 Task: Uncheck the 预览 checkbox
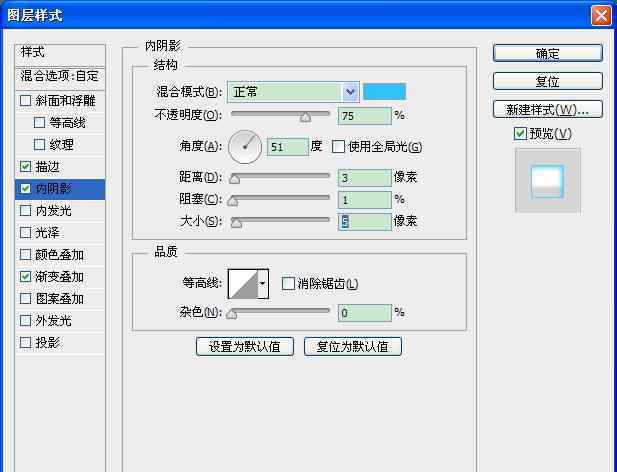point(520,134)
